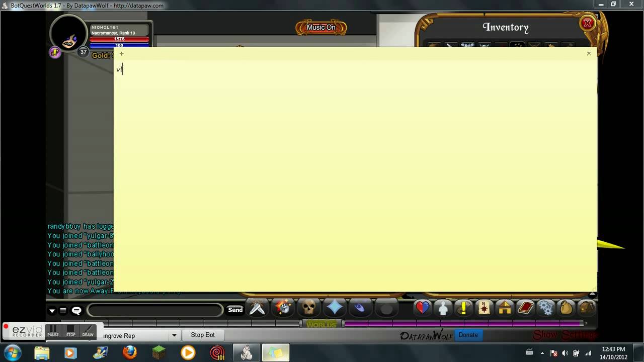
Task: Click the player name NICHOL161
Action: tap(105, 27)
